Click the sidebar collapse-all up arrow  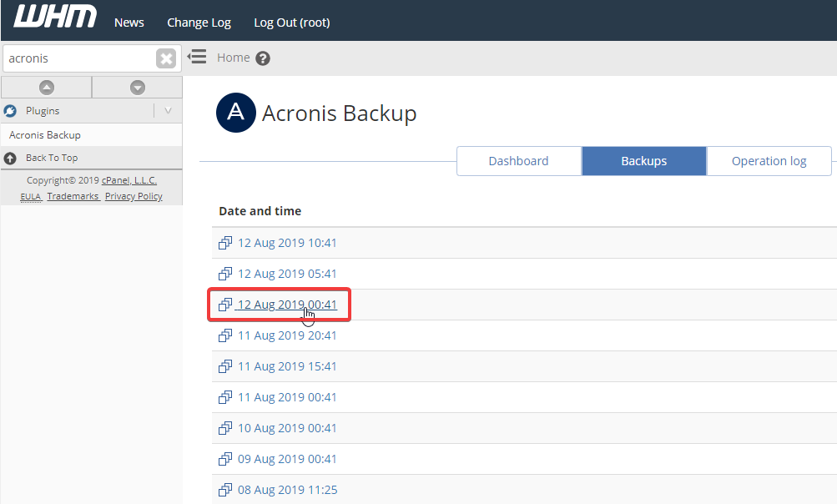[47, 88]
